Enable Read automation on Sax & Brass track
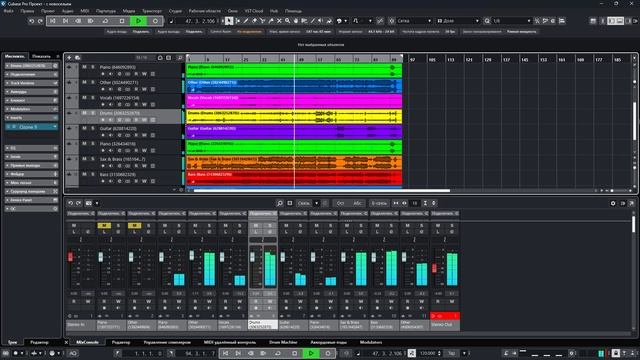The image size is (640, 360). 136,166
